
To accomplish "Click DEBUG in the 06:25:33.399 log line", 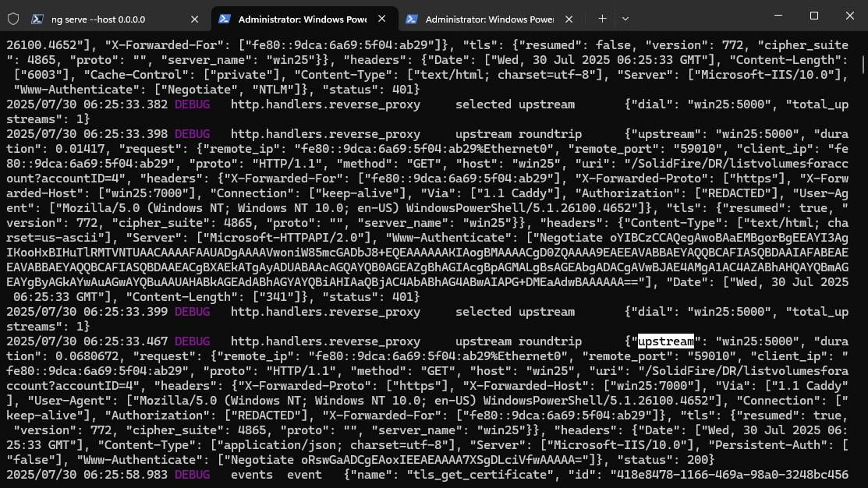I will point(192,312).
